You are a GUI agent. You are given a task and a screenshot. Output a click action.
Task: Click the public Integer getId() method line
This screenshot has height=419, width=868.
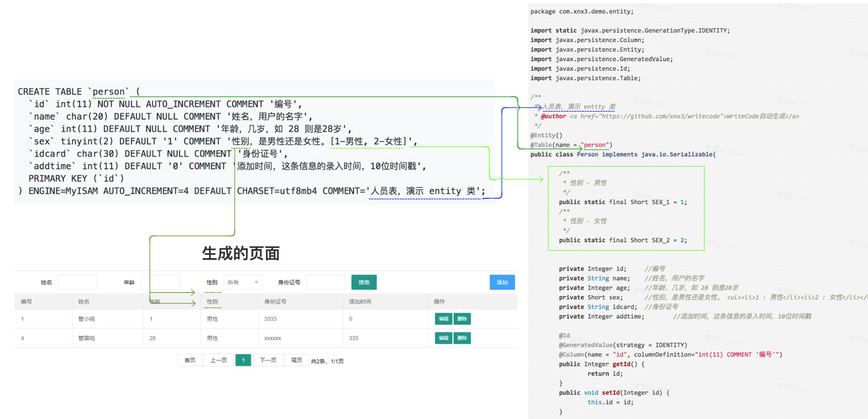point(601,364)
